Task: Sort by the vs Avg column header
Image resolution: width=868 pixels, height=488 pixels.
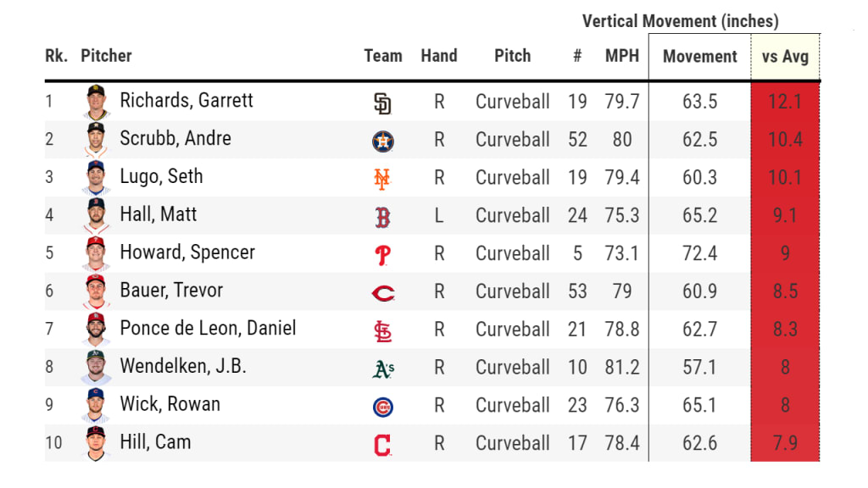Action: [785, 58]
